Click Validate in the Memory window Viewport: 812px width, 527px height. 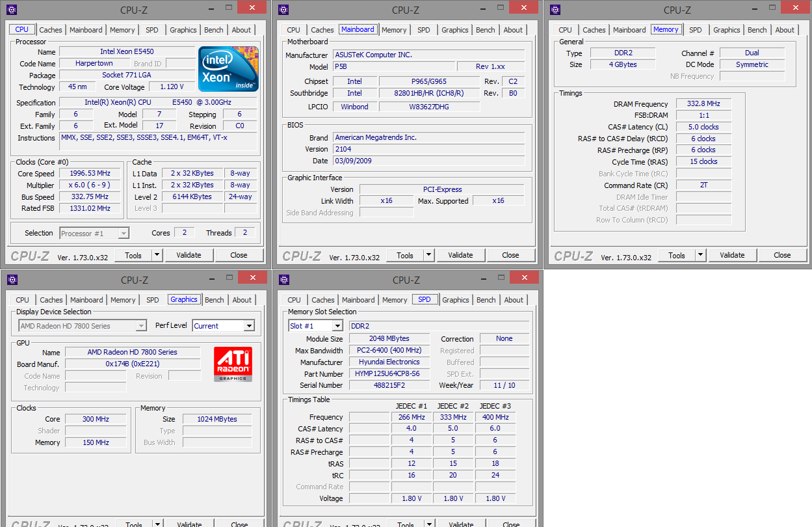click(x=732, y=255)
